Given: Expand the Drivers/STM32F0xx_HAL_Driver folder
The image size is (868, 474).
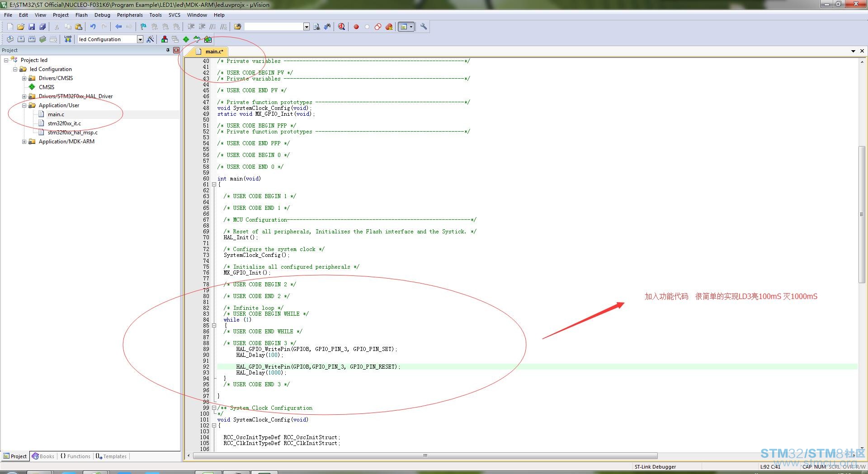Looking at the screenshot, I should [24, 96].
